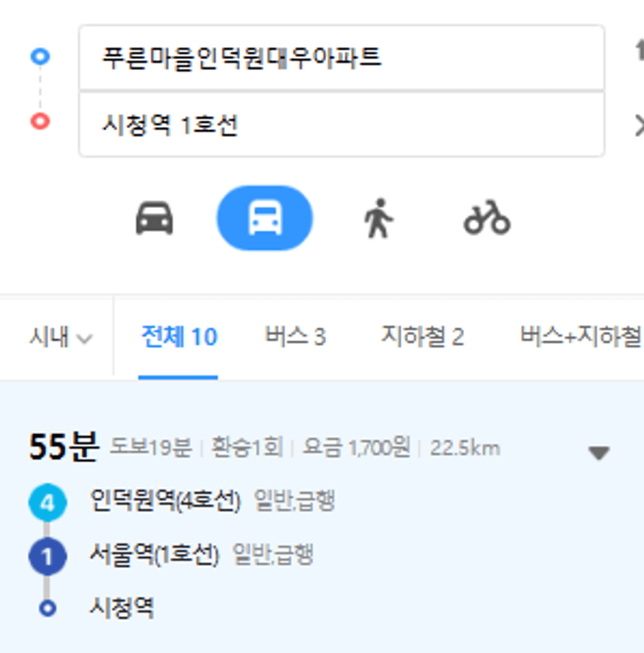
Task: Click the 시청역 arrival station entry
Action: coord(122,608)
